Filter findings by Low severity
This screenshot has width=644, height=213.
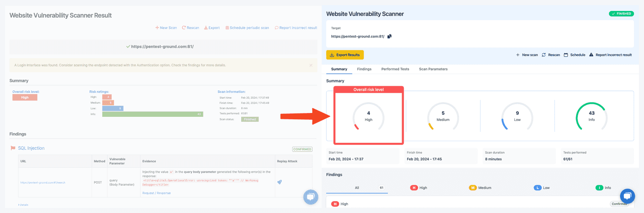tap(542, 188)
